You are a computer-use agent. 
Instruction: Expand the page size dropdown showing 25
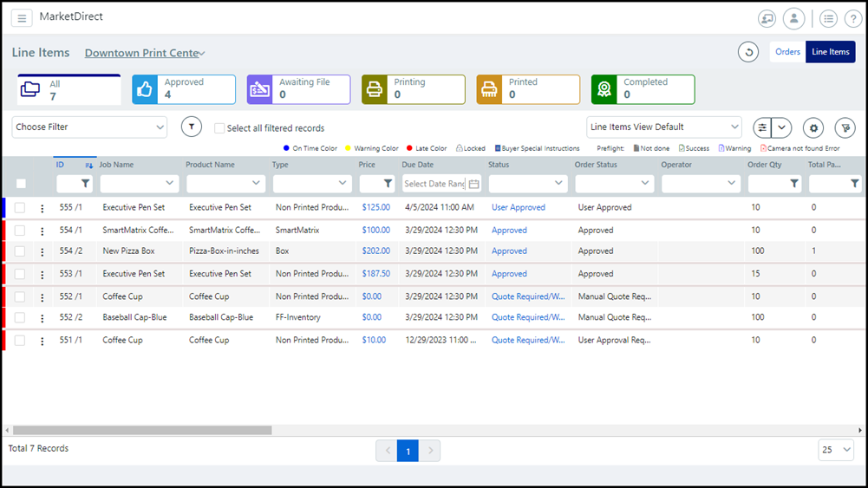836,450
